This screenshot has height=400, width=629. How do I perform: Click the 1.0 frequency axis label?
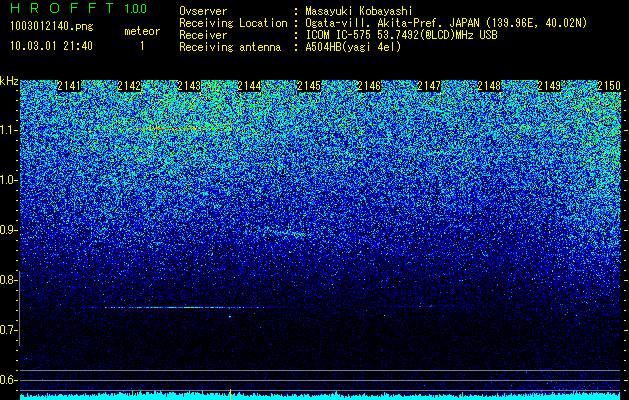tap(8, 180)
